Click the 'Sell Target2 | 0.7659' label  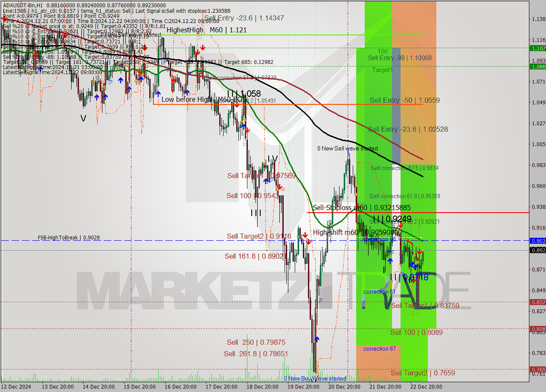[x=423, y=373]
